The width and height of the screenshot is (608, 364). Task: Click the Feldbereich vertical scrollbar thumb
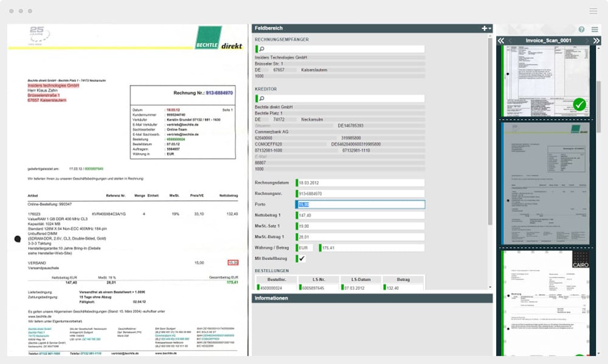(x=489, y=131)
